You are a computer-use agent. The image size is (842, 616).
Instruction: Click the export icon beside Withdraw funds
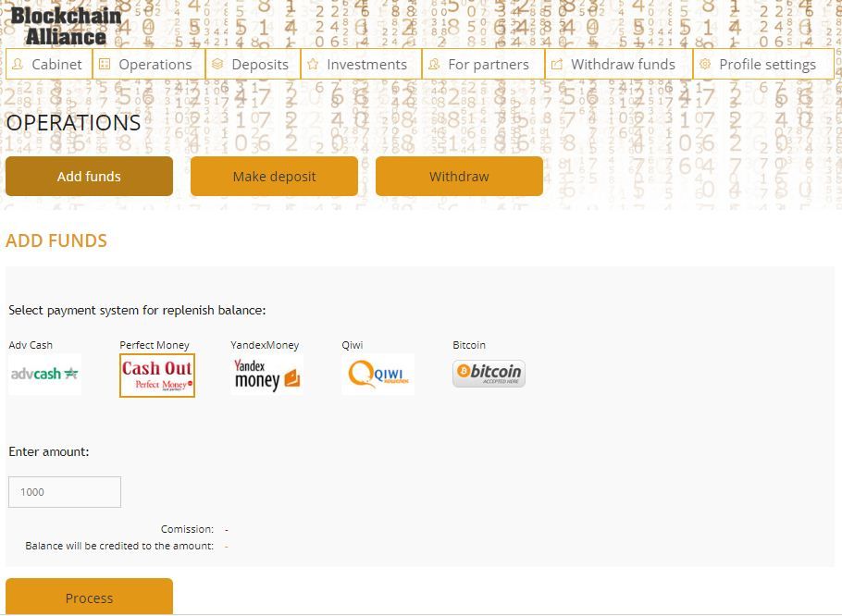tap(557, 65)
